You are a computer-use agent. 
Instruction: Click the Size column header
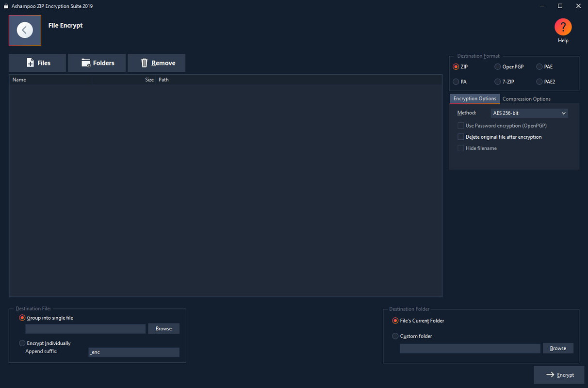tap(148, 80)
